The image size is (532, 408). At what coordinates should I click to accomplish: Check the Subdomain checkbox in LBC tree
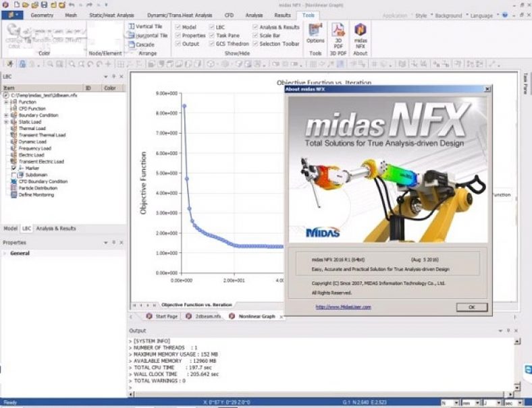click(x=14, y=175)
